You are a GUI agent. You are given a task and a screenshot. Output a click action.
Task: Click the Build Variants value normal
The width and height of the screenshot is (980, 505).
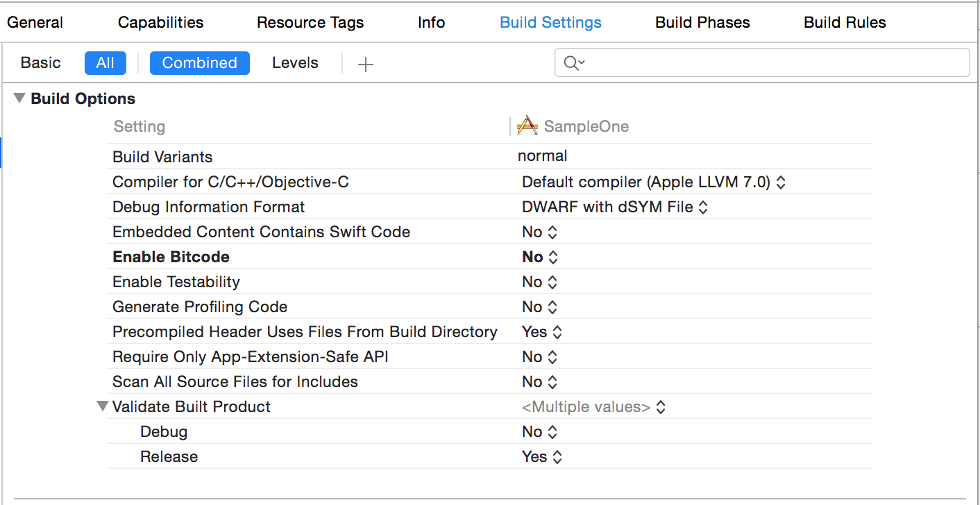542,156
